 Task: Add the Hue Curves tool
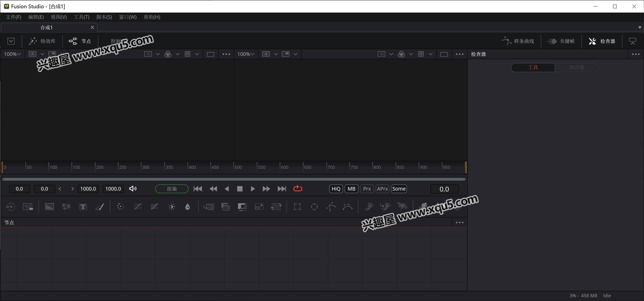click(x=155, y=207)
